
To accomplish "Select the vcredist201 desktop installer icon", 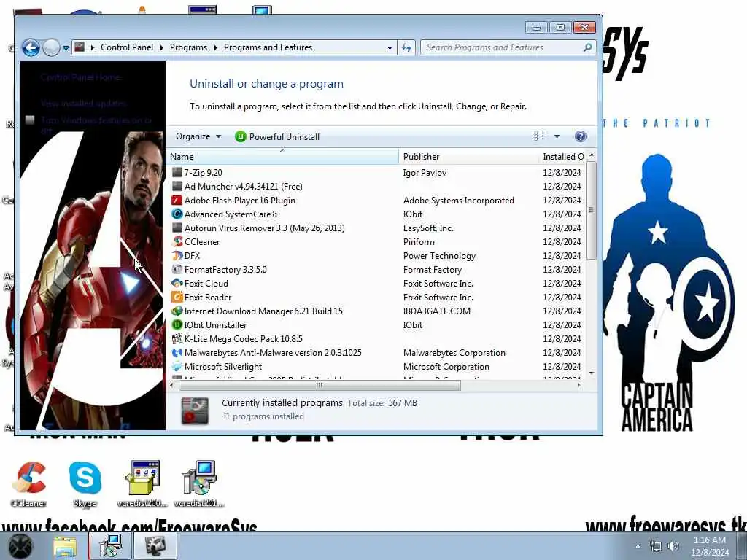I will [x=199, y=483].
